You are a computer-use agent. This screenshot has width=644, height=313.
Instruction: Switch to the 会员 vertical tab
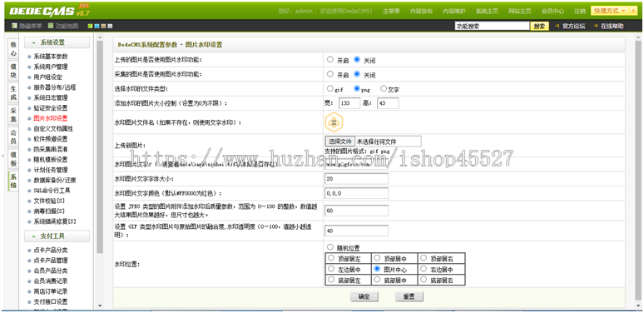(x=13, y=137)
